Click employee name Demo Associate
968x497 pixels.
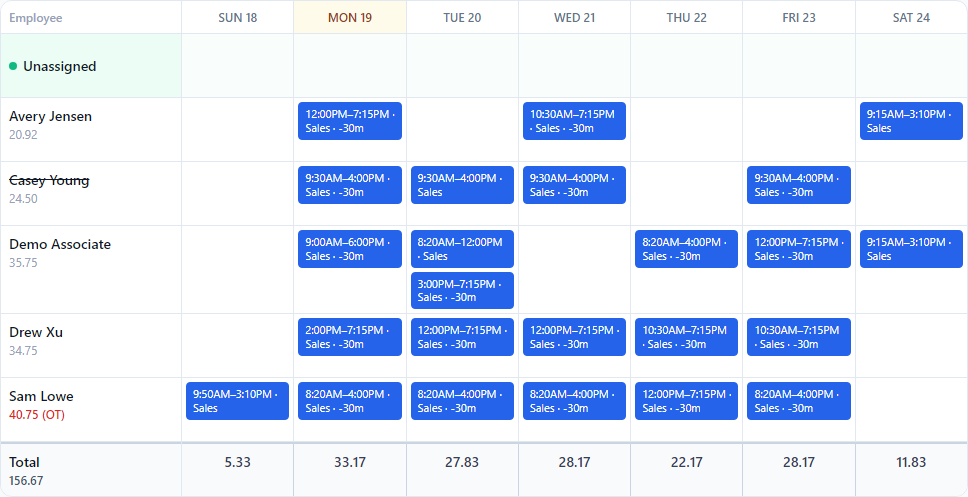(60, 244)
